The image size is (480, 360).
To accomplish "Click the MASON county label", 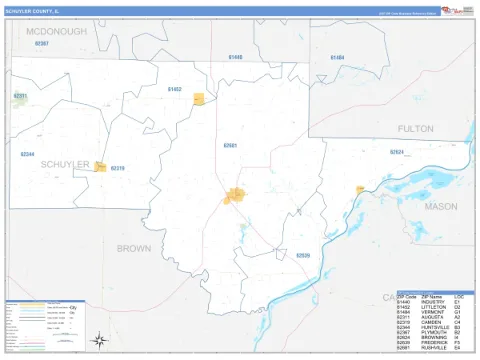I will [x=441, y=207].
